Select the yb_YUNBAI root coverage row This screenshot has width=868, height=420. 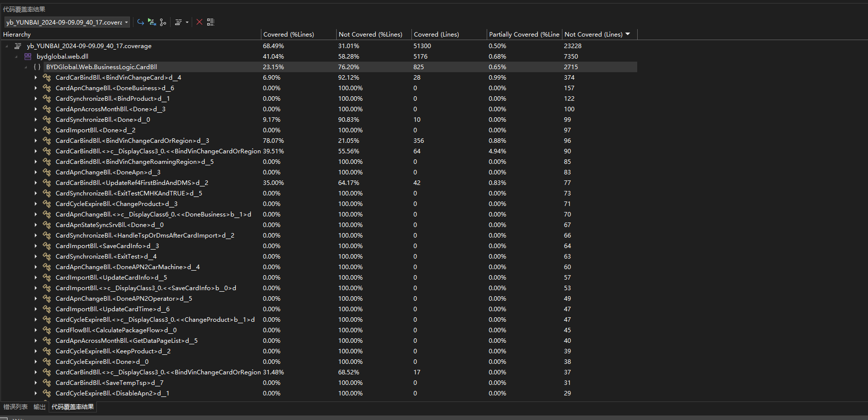point(89,46)
